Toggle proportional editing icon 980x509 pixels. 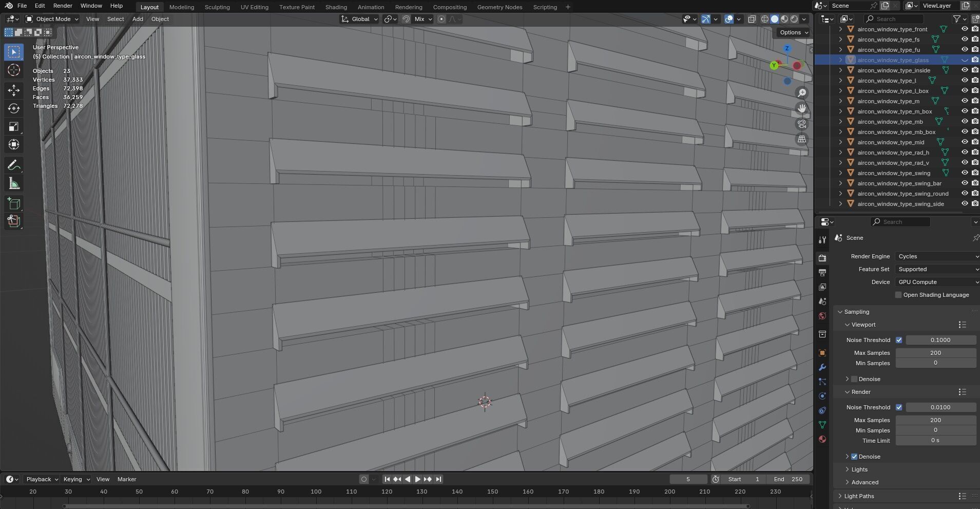pos(441,19)
